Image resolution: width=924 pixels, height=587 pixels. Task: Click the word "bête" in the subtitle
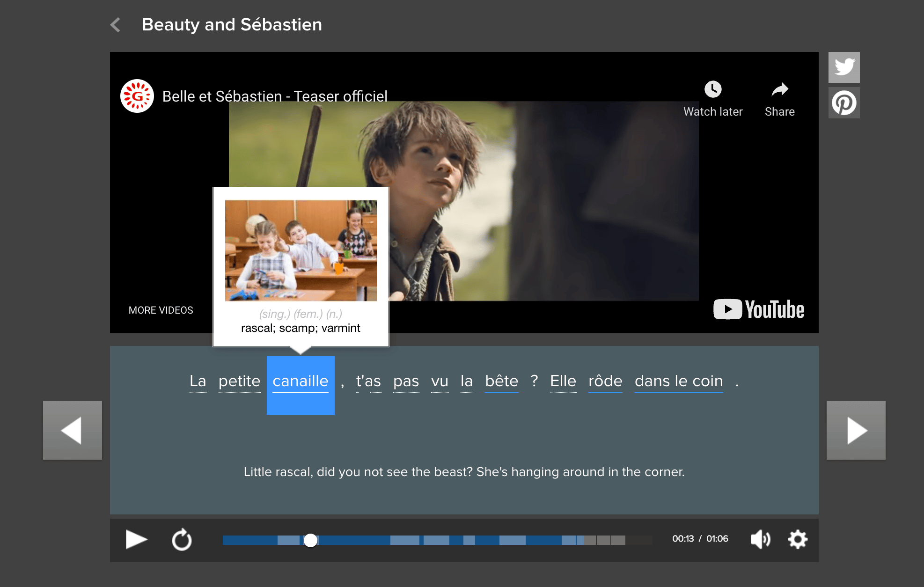pos(501,381)
